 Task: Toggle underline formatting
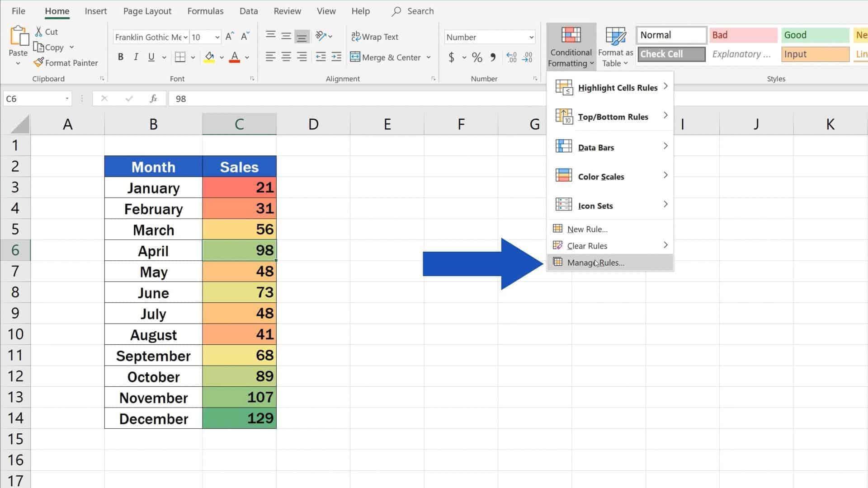point(151,57)
